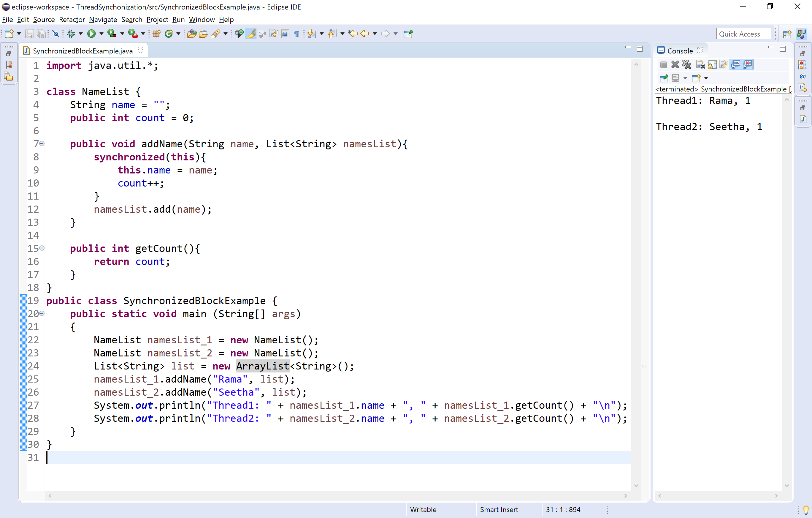The width and height of the screenshot is (812, 518).
Task: Click Run External Tools toolbox icon
Action: (x=133, y=34)
